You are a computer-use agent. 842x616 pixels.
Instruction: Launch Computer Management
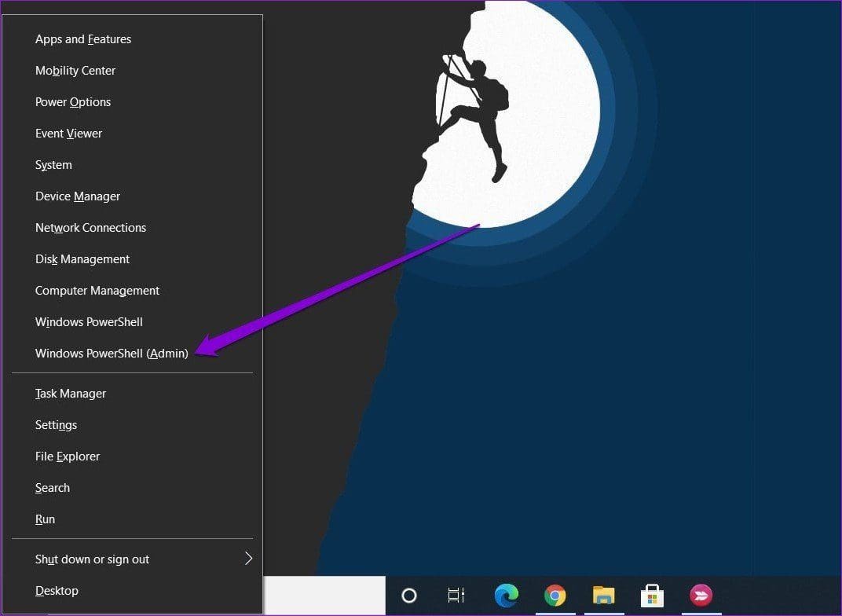(x=132, y=291)
